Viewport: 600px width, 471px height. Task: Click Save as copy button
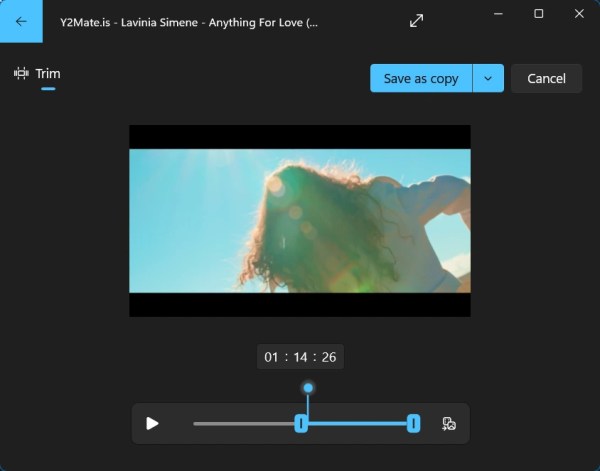tap(421, 79)
